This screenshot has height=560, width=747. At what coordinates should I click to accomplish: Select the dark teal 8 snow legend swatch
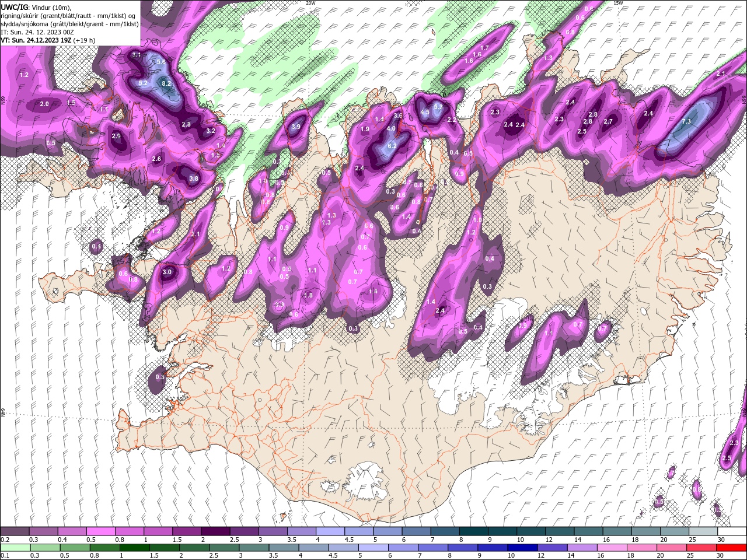[x=474, y=531]
